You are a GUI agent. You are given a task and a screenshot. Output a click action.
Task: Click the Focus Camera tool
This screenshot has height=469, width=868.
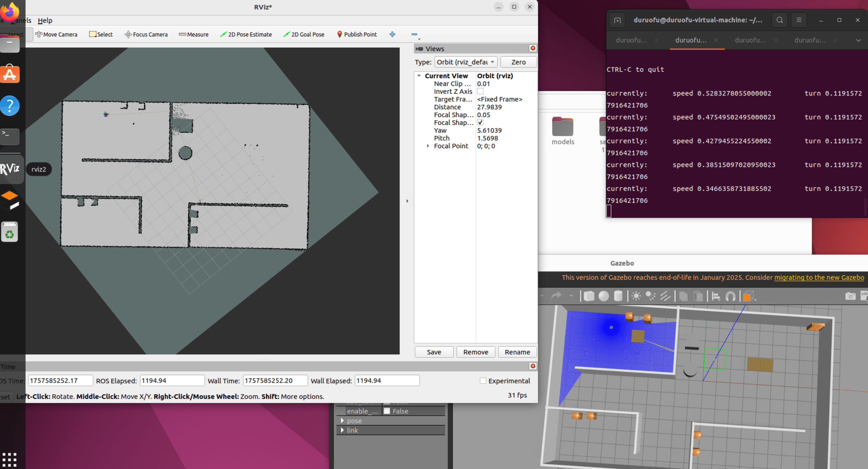146,34
